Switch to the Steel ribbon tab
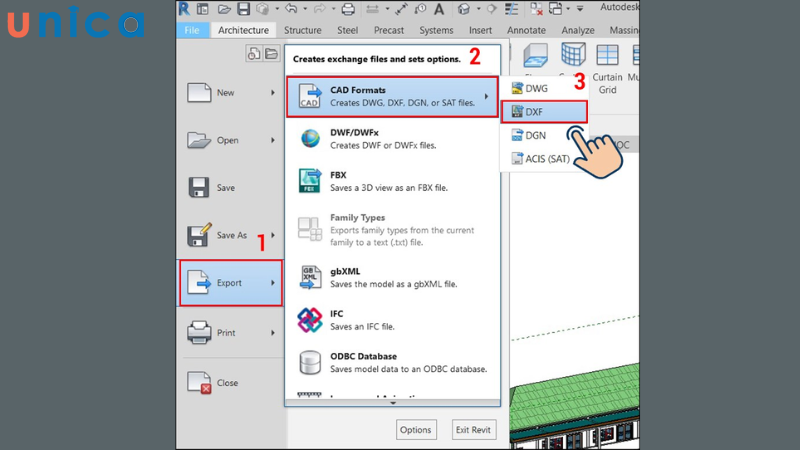 point(347,30)
